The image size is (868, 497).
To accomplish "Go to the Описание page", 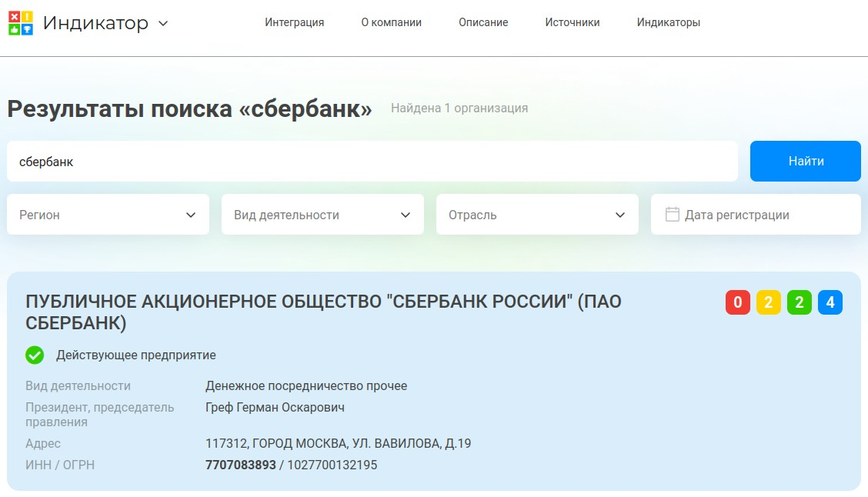I will click(483, 22).
